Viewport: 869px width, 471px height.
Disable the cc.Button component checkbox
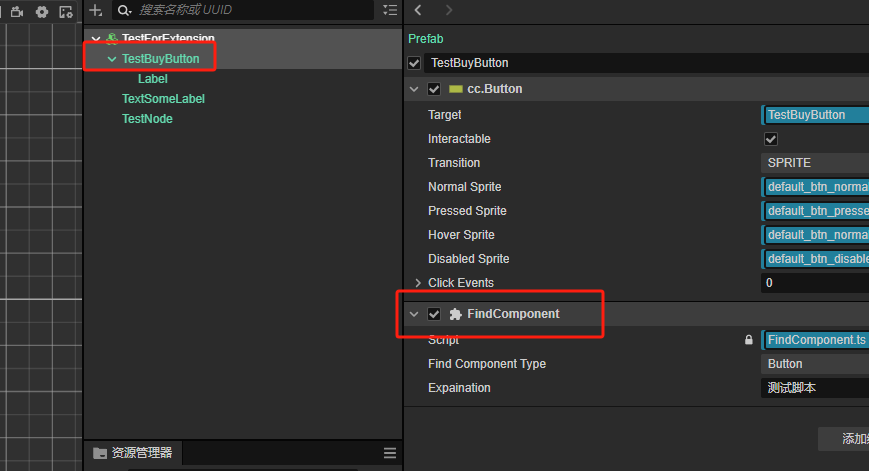434,89
